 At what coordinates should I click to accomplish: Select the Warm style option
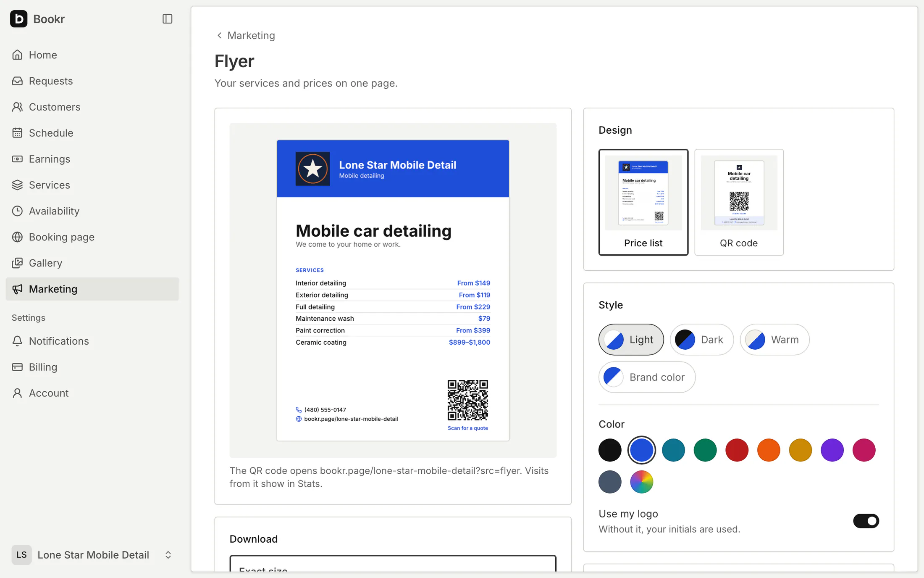774,340
